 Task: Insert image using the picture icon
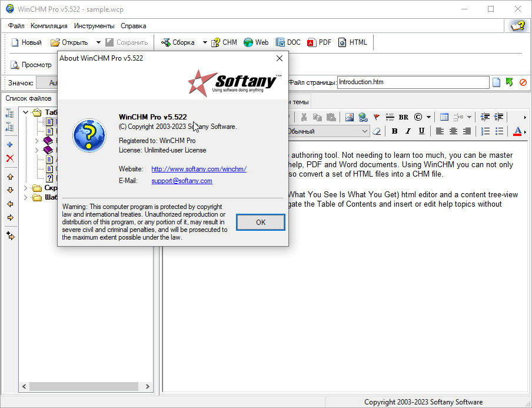[349, 117]
